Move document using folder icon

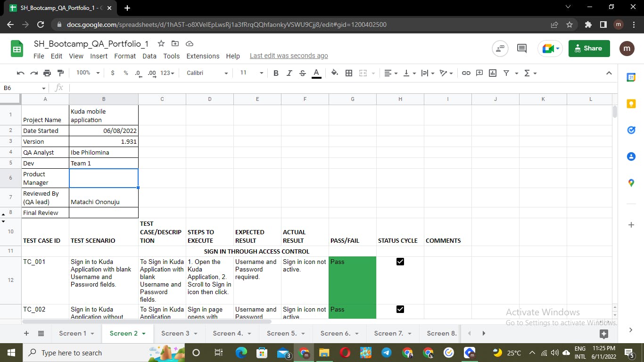[175, 43]
